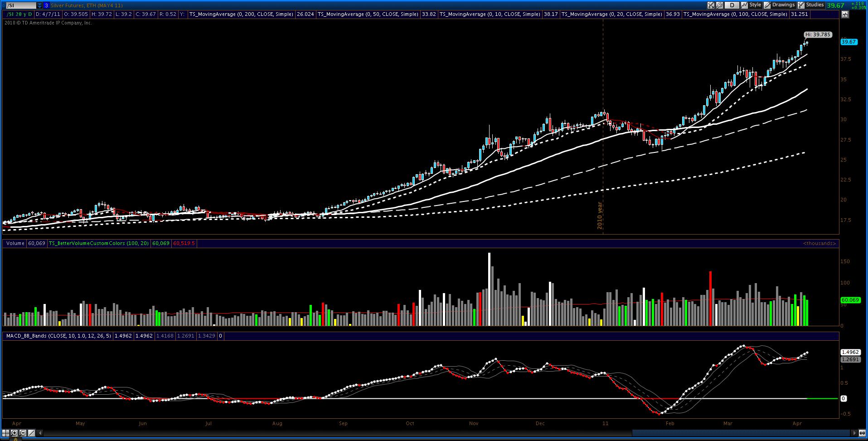
Task: Zoom in with the plus magnifier icon
Action: (x=15, y=433)
